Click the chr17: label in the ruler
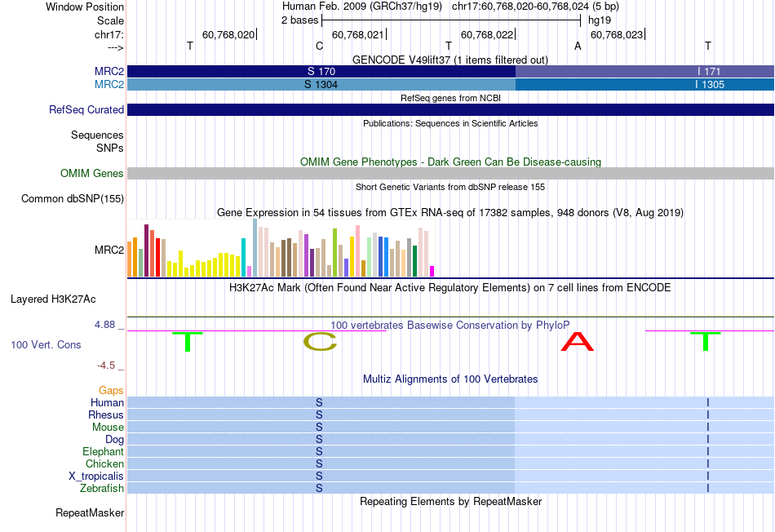 point(108,34)
